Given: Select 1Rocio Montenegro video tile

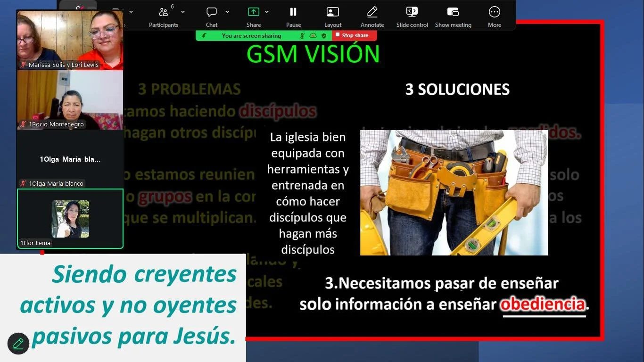Looking at the screenshot, I should [x=70, y=100].
